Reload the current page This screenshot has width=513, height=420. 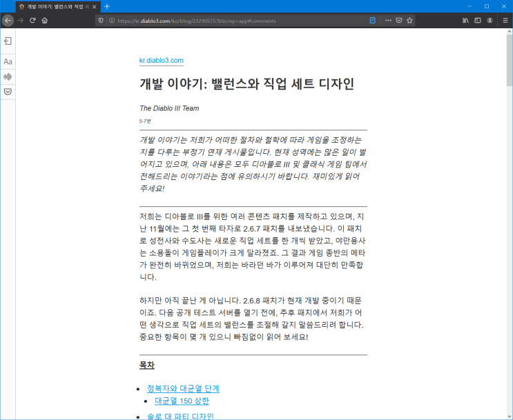click(32, 20)
